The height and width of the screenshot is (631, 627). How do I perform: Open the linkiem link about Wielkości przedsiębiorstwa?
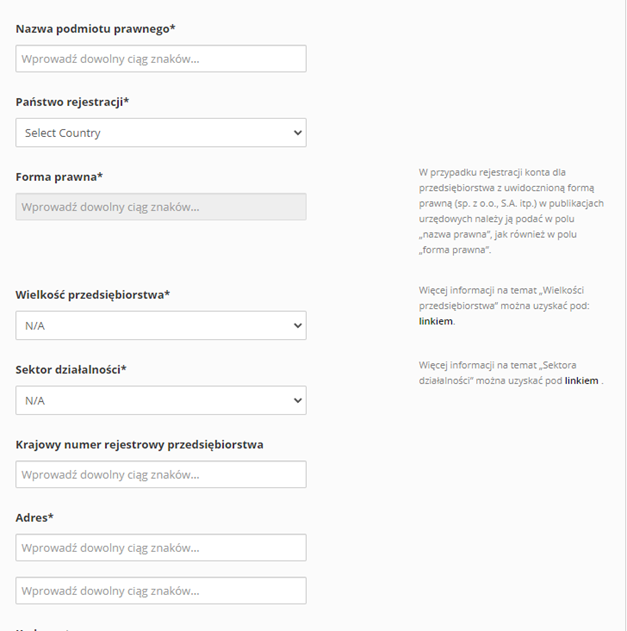coord(436,321)
